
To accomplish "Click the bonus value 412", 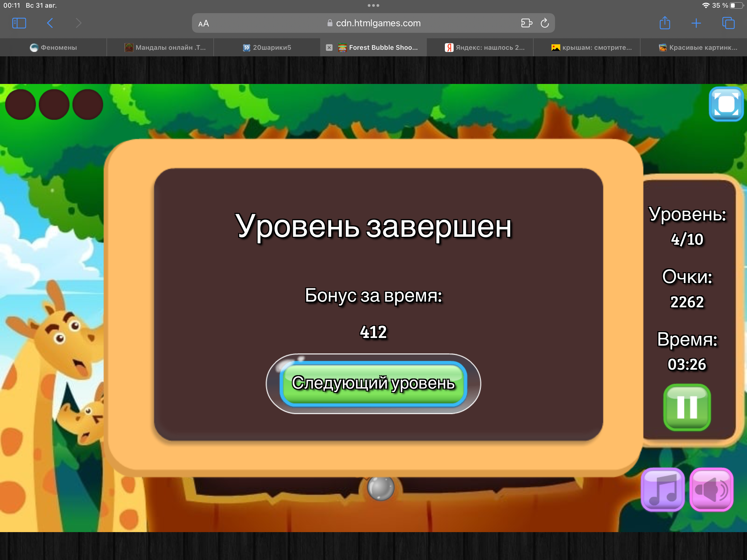I will click(373, 332).
